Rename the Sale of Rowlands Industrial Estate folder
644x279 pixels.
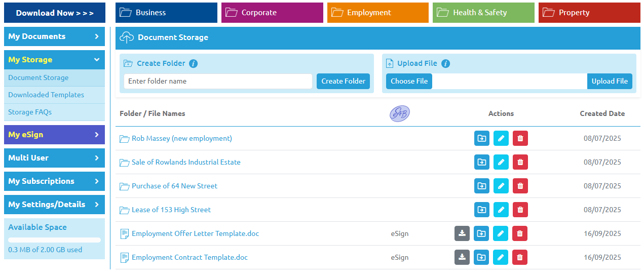pos(501,162)
